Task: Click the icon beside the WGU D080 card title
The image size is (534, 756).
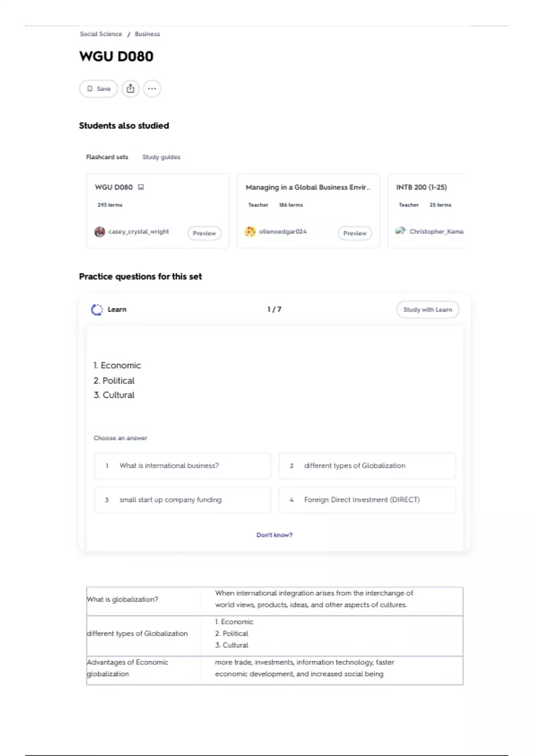Action: pos(141,187)
